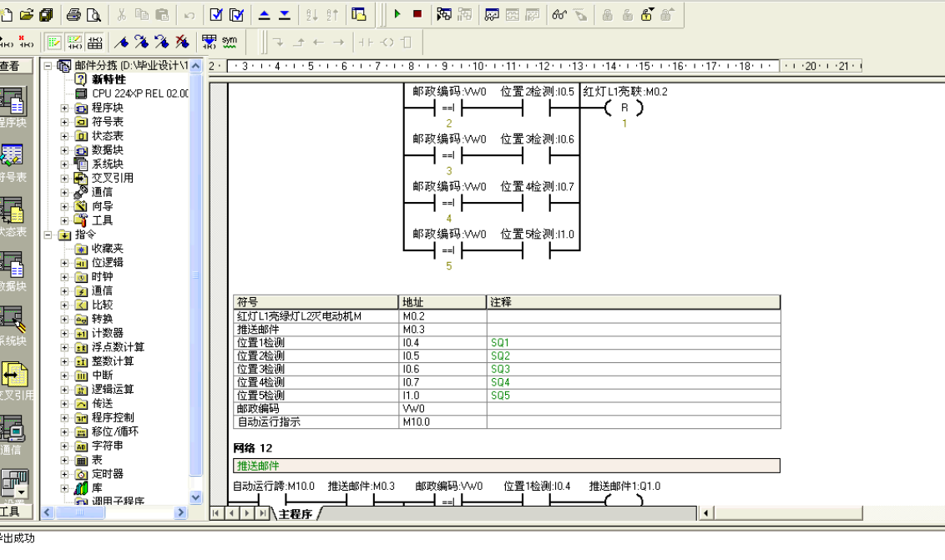Screen dimensions: 945x560
Task: Save the project using the disks icon
Action: coord(47,14)
